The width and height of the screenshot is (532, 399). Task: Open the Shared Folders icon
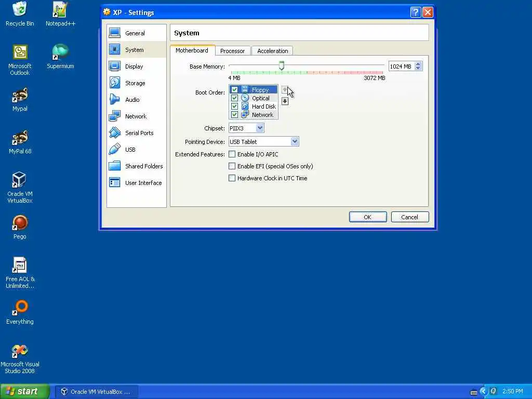click(x=115, y=166)
